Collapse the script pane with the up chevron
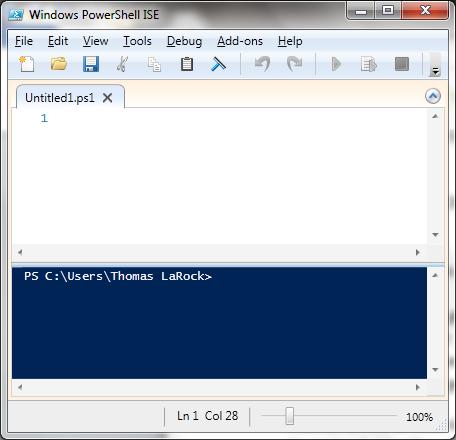456x440 pixels. coord(433,96)
